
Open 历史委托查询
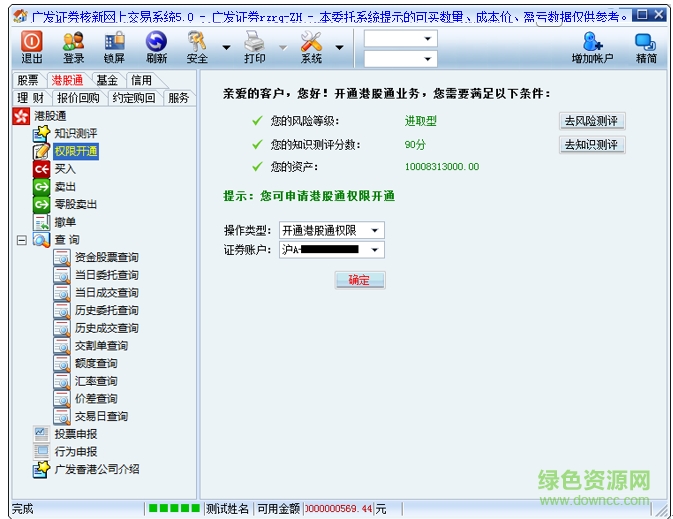click(106, 310)
